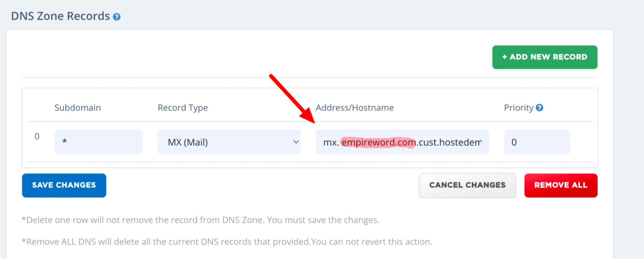Viewport: 644px width, 259px height.
Task: Click the Subdomain column header
Action: (77, 108)
